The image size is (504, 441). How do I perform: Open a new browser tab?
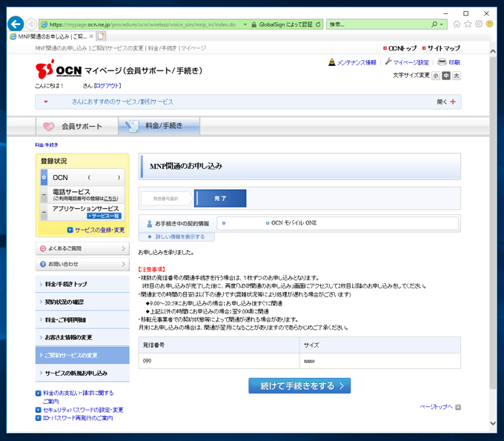click(102, 36)
